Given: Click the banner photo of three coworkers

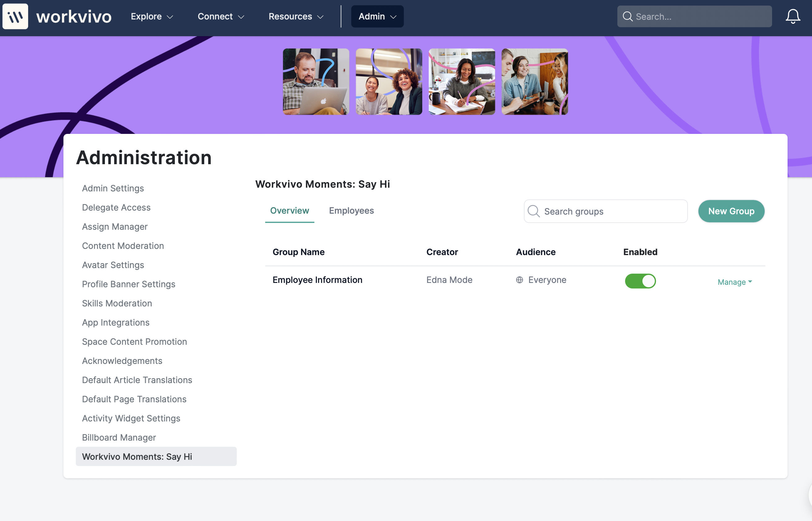Looking at the screenshot, I should [535, 82].
